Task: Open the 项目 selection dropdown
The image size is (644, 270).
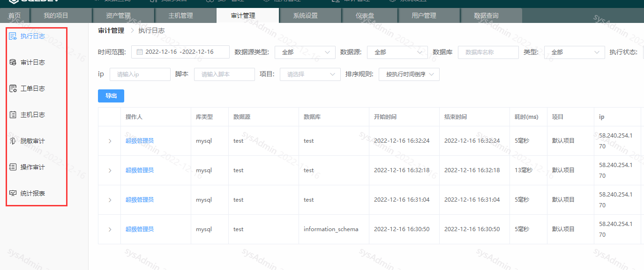Action: 310,74
